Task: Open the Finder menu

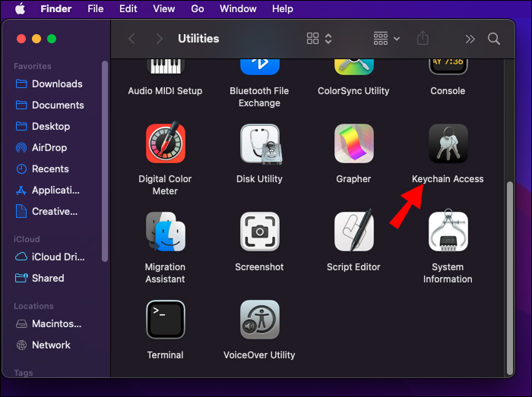Action: pos(56,9)
